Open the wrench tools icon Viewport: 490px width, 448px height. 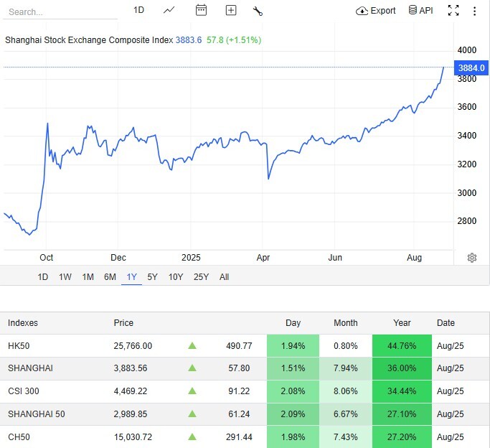(258, 10)
